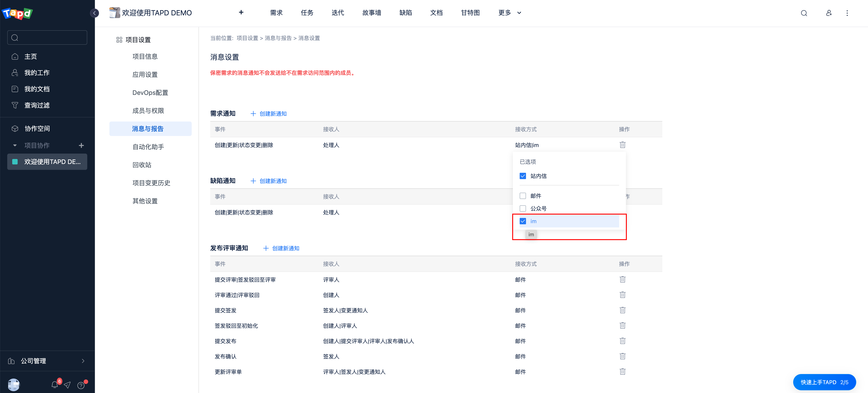Check the 公众号 checkbox
Screen dimensions: 868x393
coord(523,208)
